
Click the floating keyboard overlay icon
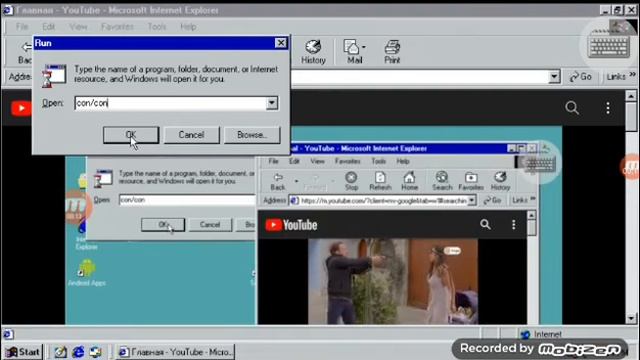tap(609, 47)
